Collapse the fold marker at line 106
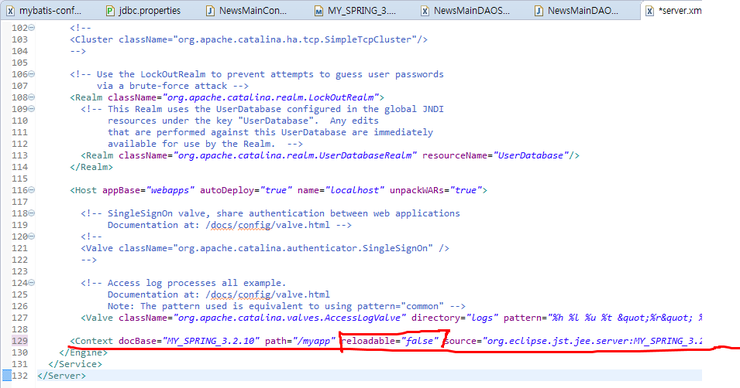740x388 pixels. [32, 74]
